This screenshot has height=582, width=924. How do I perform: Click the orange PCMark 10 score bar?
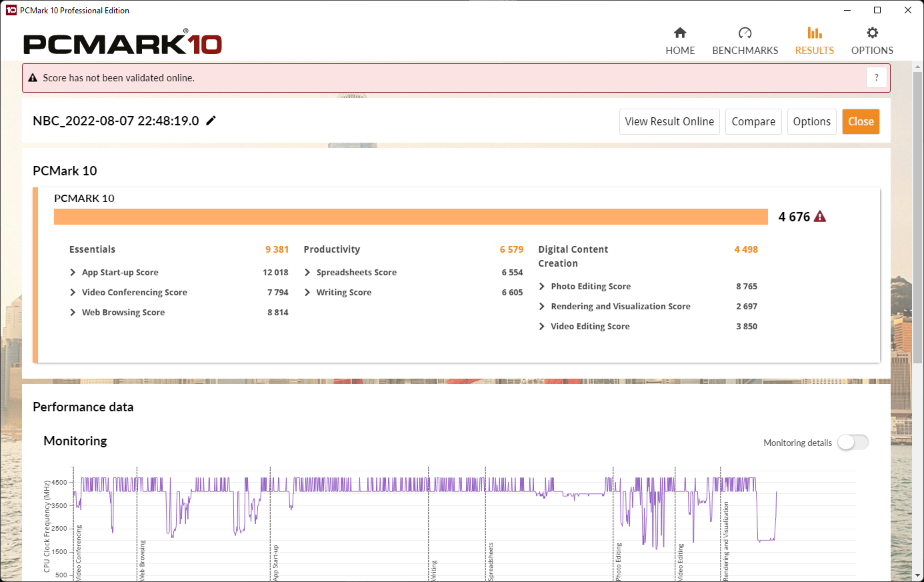click(411, 217)
